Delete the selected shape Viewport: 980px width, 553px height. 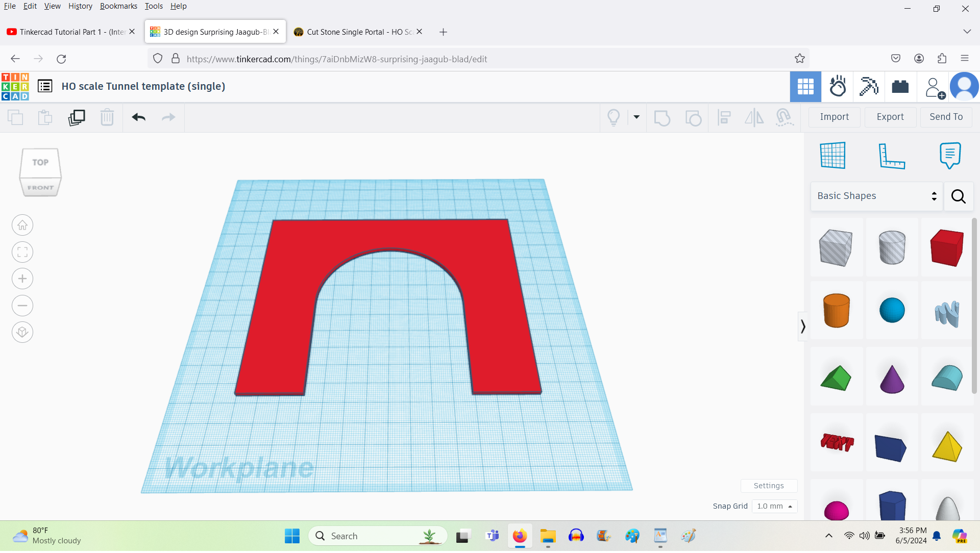[107, 117]
